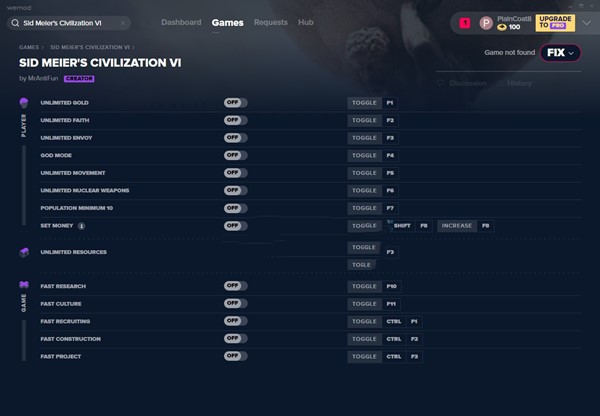This screenshot has height=416, width=600.
Task: Enable Fast Research switch
Action: [x=235, y=286]
